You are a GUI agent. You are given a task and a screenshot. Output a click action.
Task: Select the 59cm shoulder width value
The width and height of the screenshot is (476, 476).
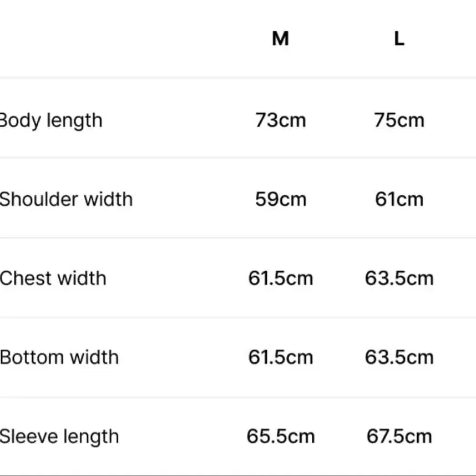point(280,199)
